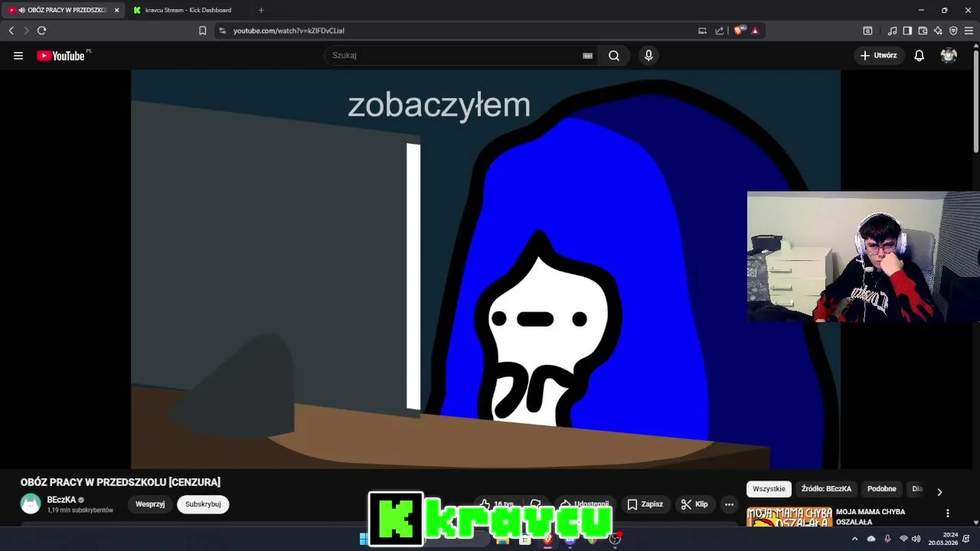The height and width of the screenshot is (551, 980).
Task: Open Brave VPN shield icon
Action: click(953, 31)
